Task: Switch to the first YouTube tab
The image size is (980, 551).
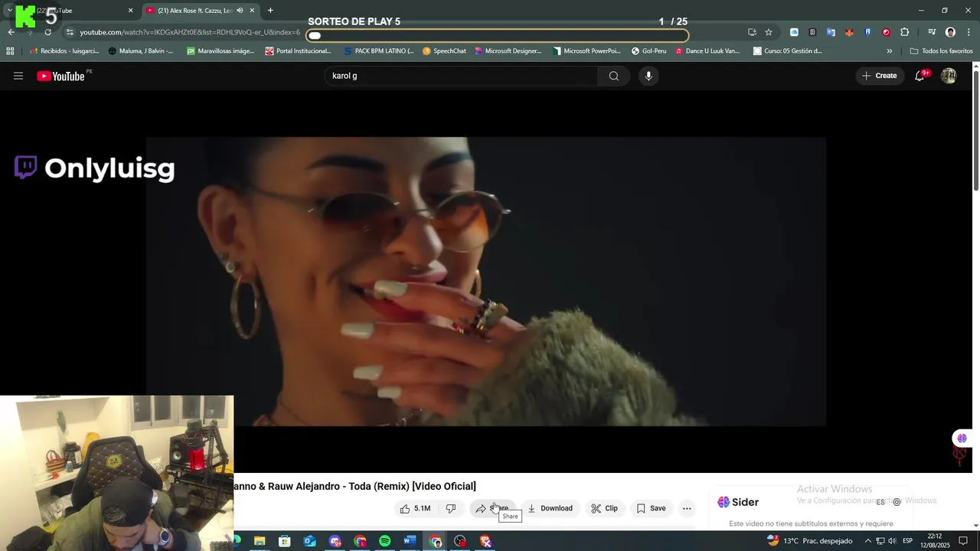Action: click(69, 11)
